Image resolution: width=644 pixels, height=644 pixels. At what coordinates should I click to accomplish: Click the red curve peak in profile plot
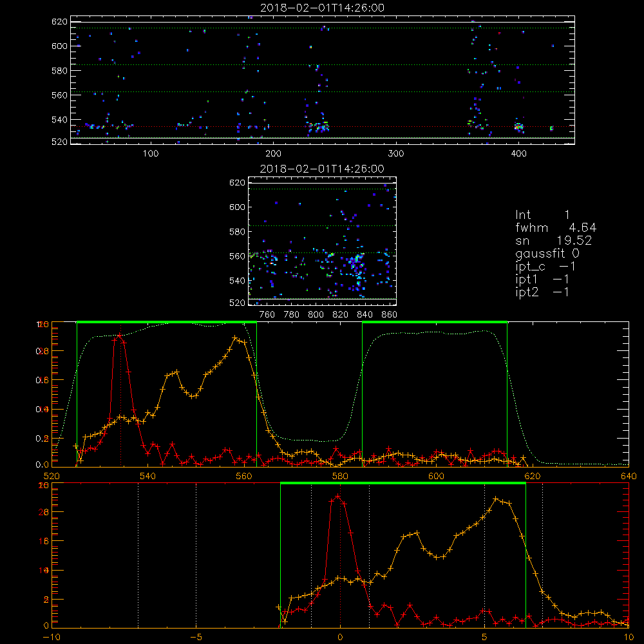tap(120, 335)
